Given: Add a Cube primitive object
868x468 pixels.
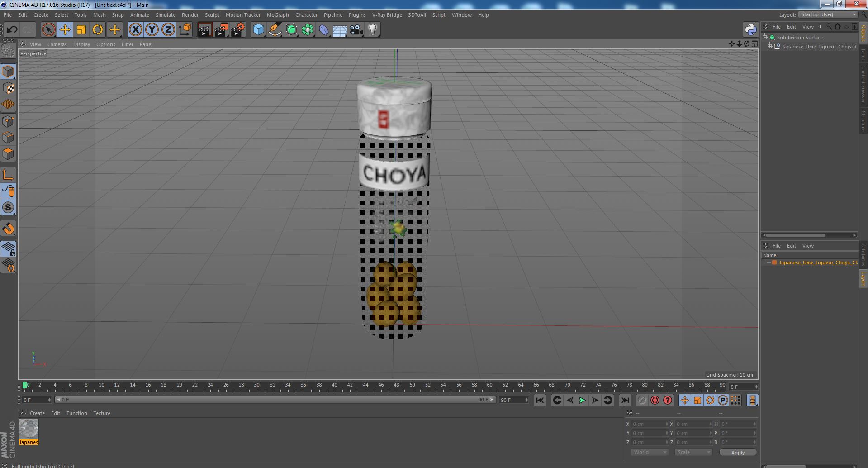Looking at the screenshot, I should [258, 30].
